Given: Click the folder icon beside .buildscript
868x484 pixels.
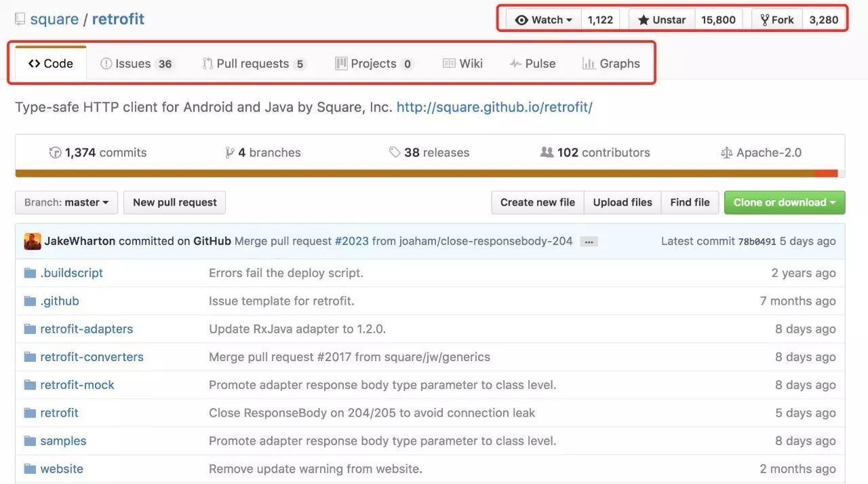Looking at the screenshot, I should pos(30,273).
